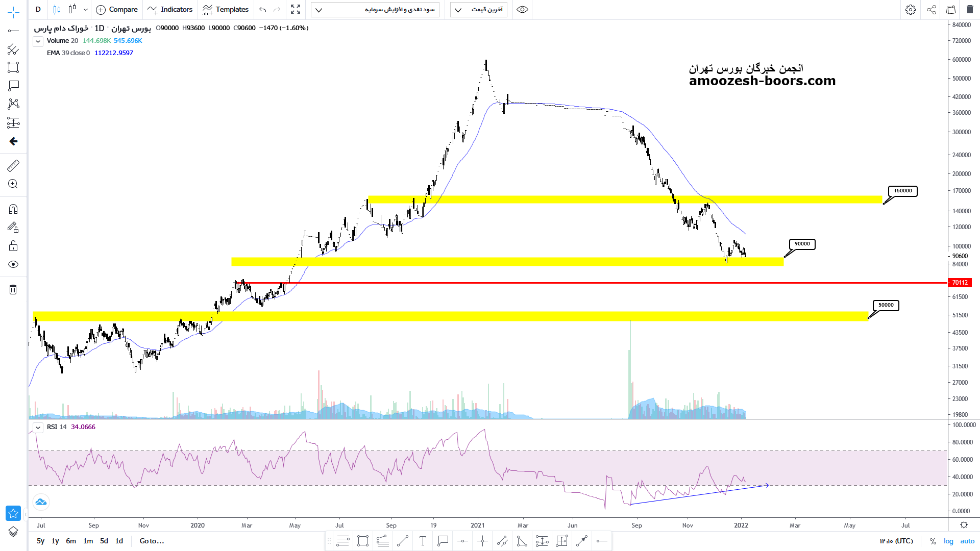Toggle hide all drawings eye icon
The height and width of the screenshot is (551, 980).
[x=13, y=264]
